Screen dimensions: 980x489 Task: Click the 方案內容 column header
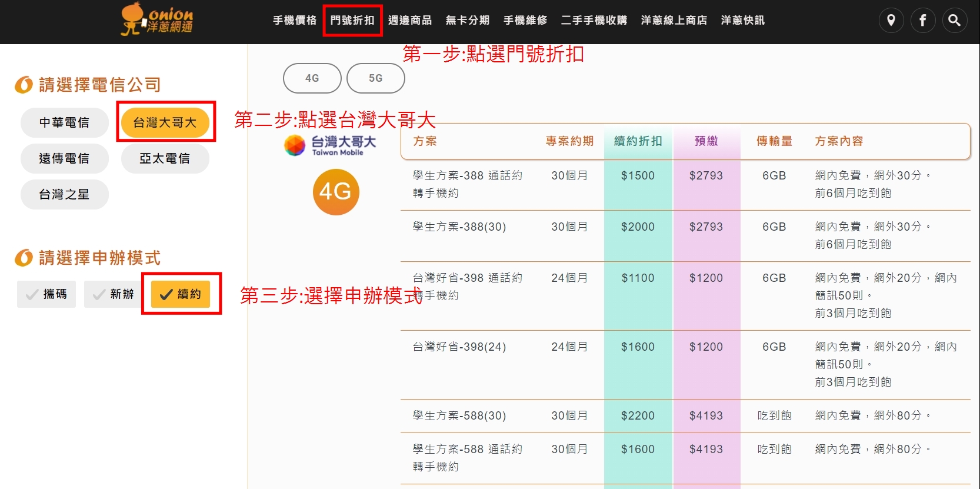click(839, 141)
